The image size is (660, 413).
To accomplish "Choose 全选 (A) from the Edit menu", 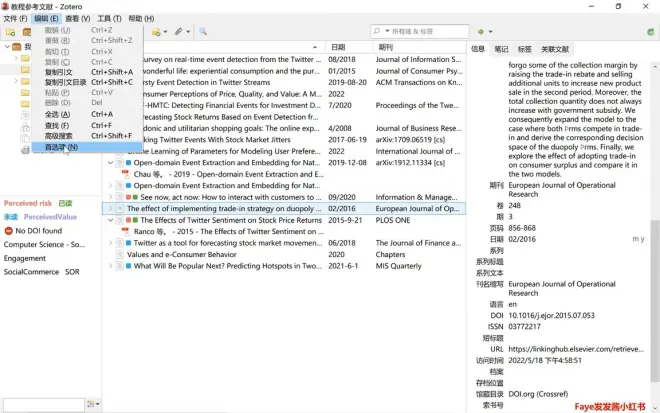I will pyautogui.click(x=87, y=114).
